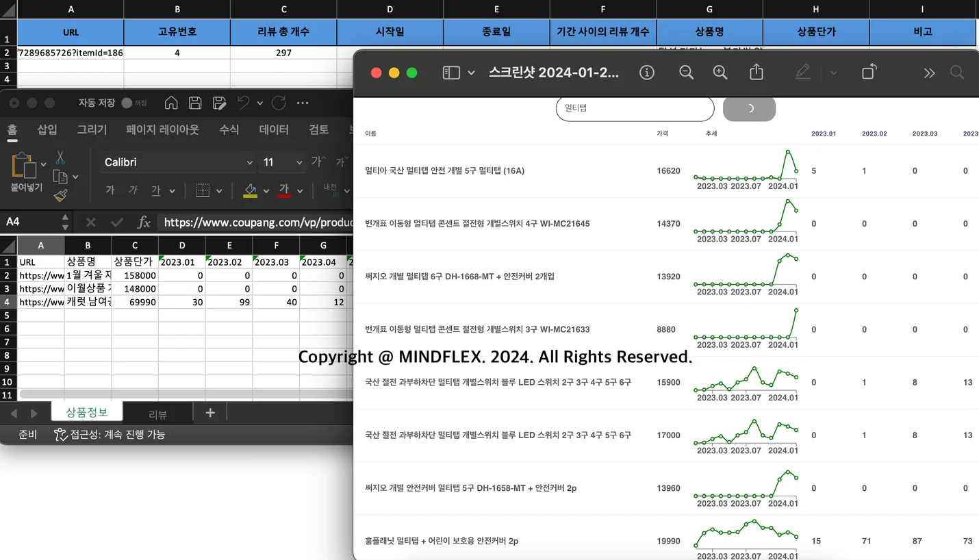Open the 수식 ribbon tab
The height and width of the screenshot is (560, 979).
(229, 129)
